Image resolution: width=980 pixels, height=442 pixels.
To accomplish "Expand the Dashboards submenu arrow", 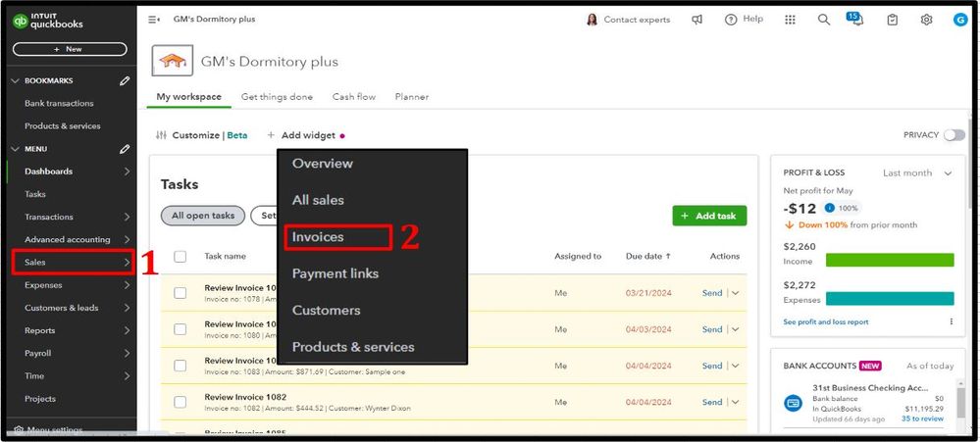I will (x=127, y=172).
